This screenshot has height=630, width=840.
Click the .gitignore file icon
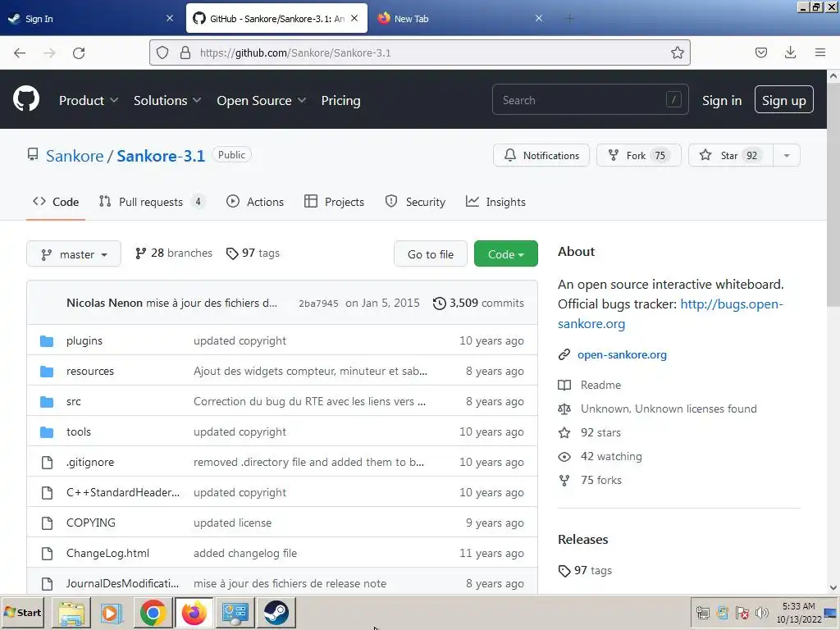tap(47, 463)
